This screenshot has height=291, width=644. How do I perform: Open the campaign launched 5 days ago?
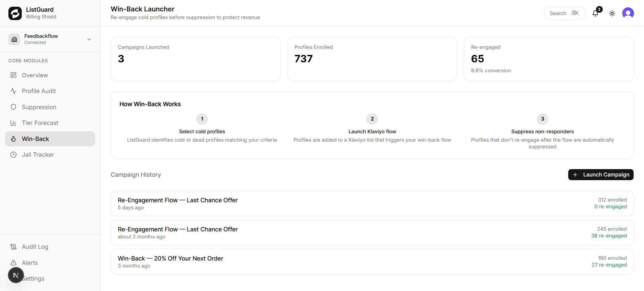pos(372,204)
